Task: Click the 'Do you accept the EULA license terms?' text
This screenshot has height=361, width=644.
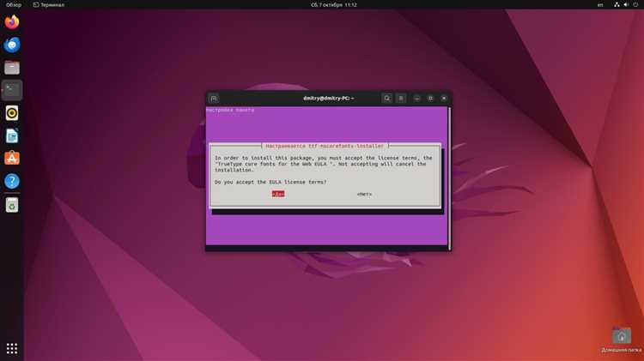Action: (270, 182)
